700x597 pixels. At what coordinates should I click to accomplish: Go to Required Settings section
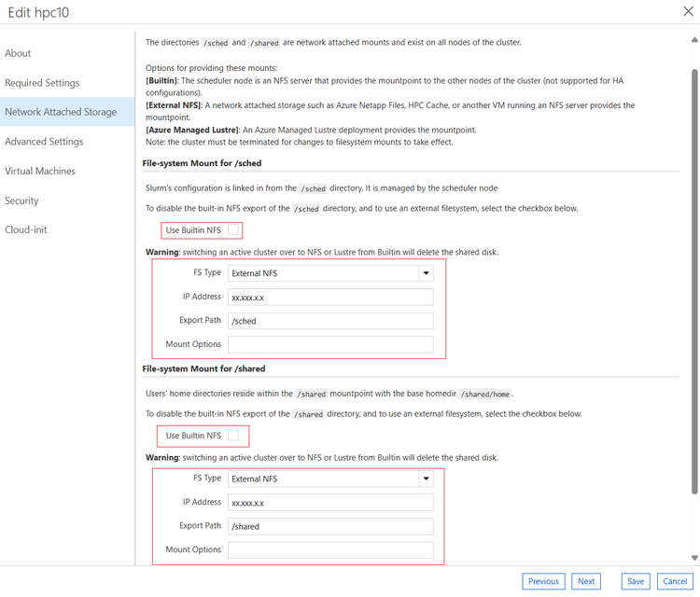click(x=42, y=82)
